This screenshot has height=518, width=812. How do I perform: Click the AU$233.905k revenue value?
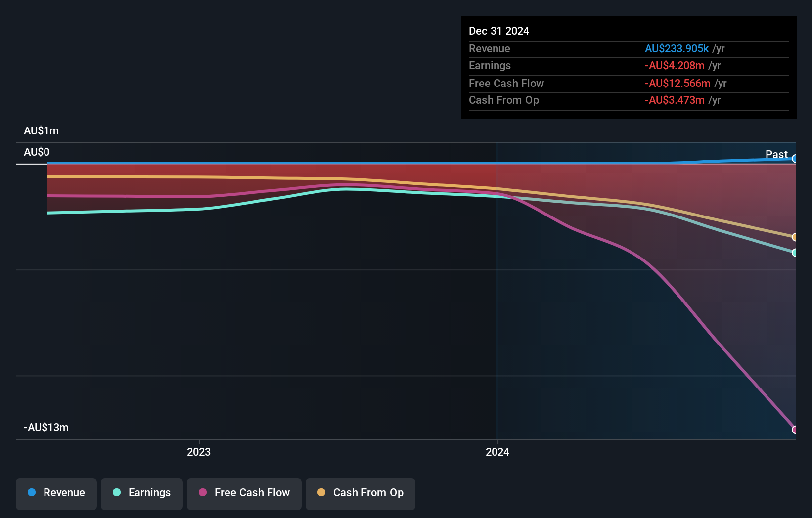coord(677,48)
